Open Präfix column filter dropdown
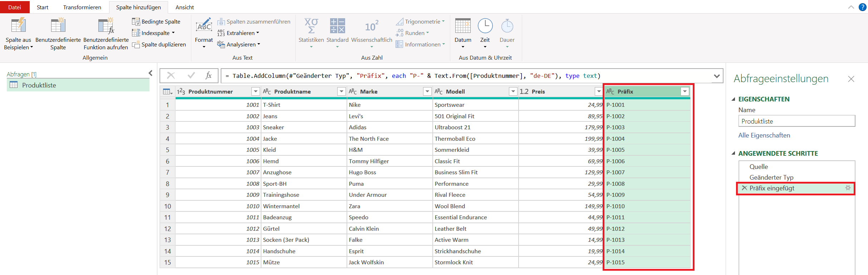 (685, 91)
